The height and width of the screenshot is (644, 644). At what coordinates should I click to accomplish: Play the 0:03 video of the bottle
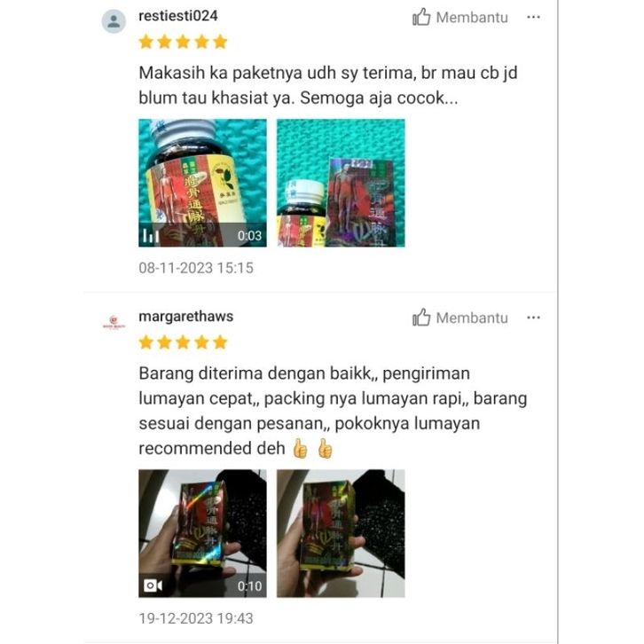202,183
